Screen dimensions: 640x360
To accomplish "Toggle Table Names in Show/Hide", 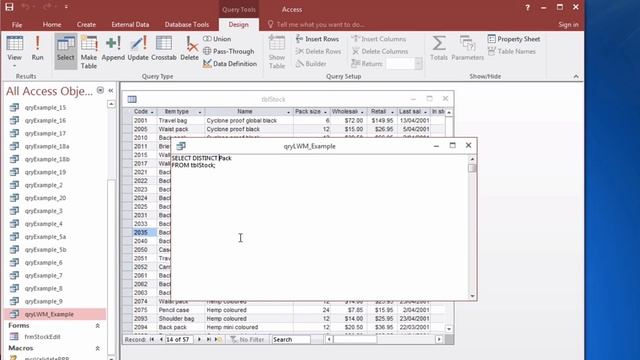I will pos(511,51).
